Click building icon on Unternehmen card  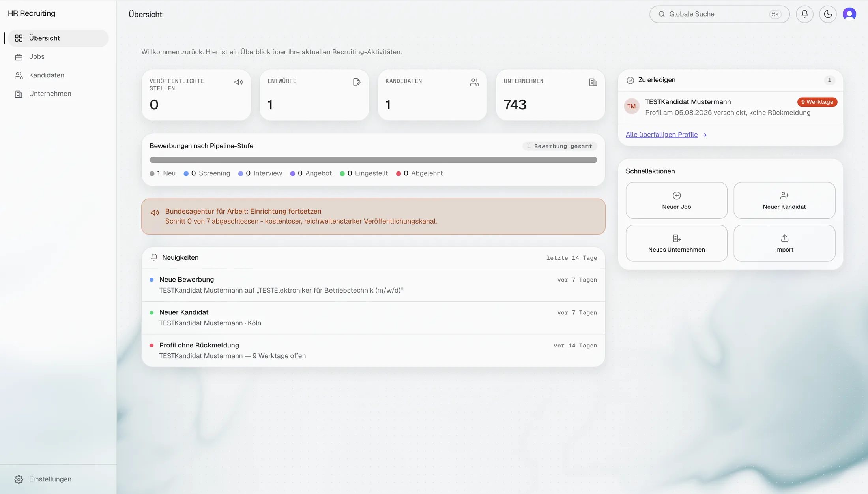coord(593,82)
